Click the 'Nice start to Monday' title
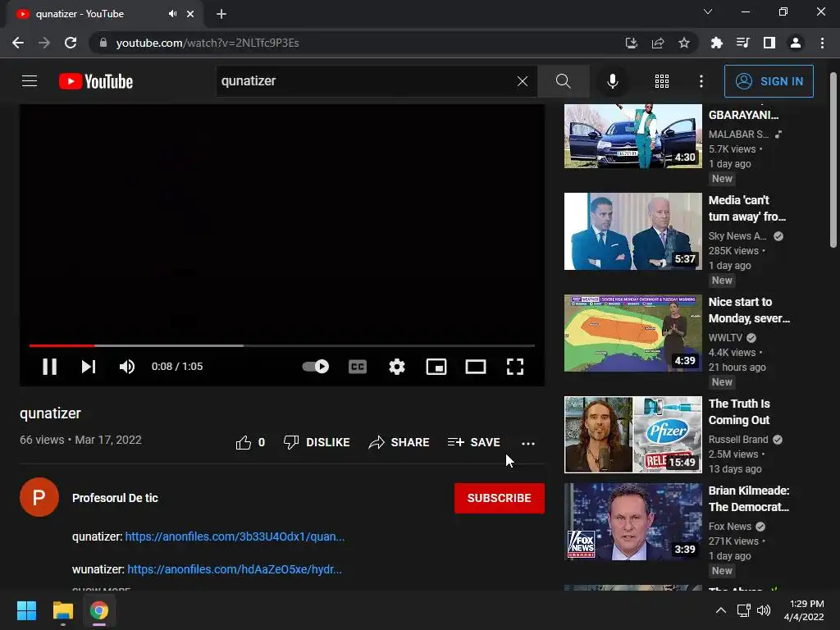 [749, 310]
